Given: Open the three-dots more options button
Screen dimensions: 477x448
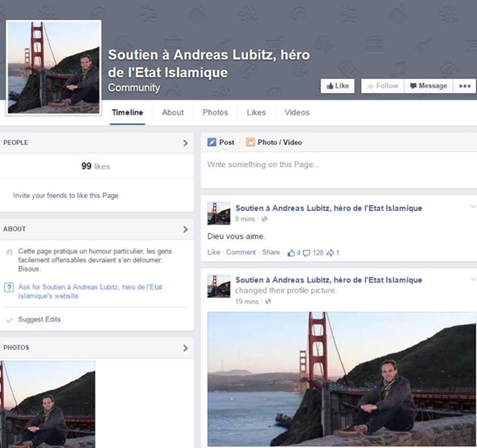Looking at the screenshot, I should pyautogui.click(x=464, y=86).
